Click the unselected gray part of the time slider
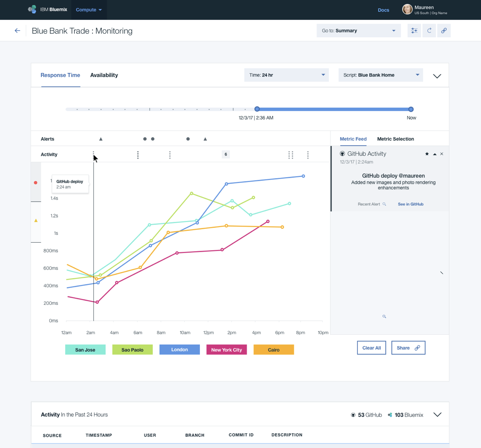Image resolution: width=481 pixels, height=448 pixels. pyautogui.click(x=161, y=109)
